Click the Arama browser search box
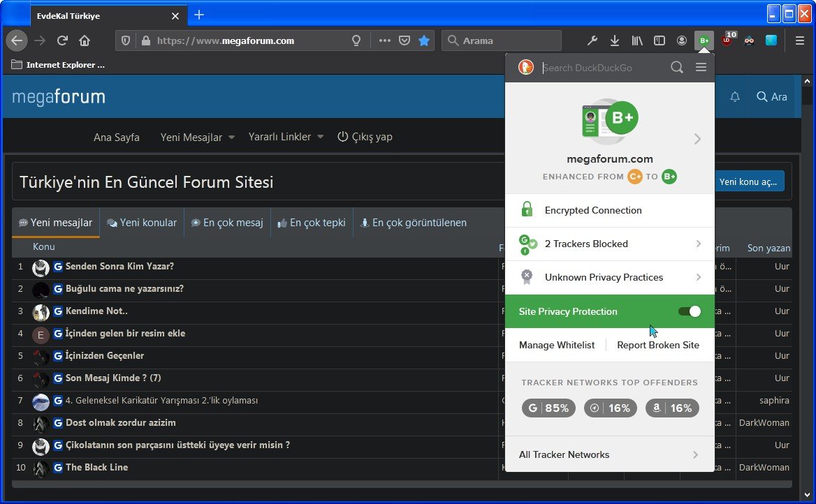The height and width of the screenshot is (504, 816). tap(502, 40)
